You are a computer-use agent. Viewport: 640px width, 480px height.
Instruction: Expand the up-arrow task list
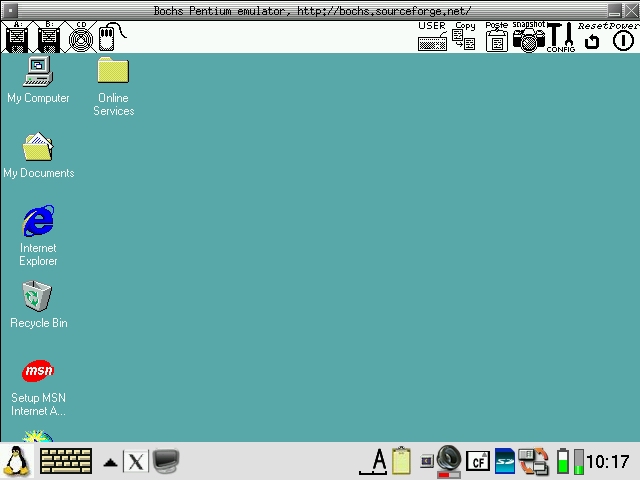(110, 462)
